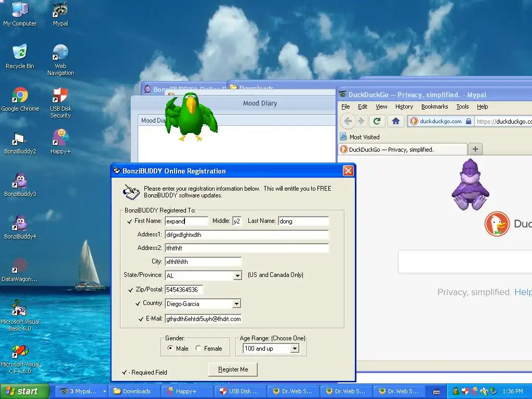Open a new tab in Mypal
The height and width of the screenshot is (399, 532).
click(x=475, y=149)
